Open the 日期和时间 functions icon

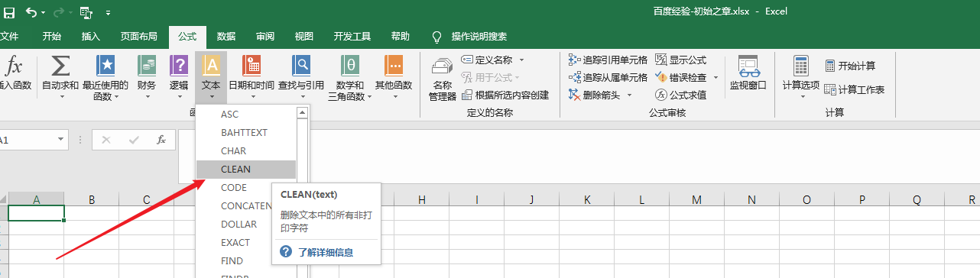pos(251,66)
